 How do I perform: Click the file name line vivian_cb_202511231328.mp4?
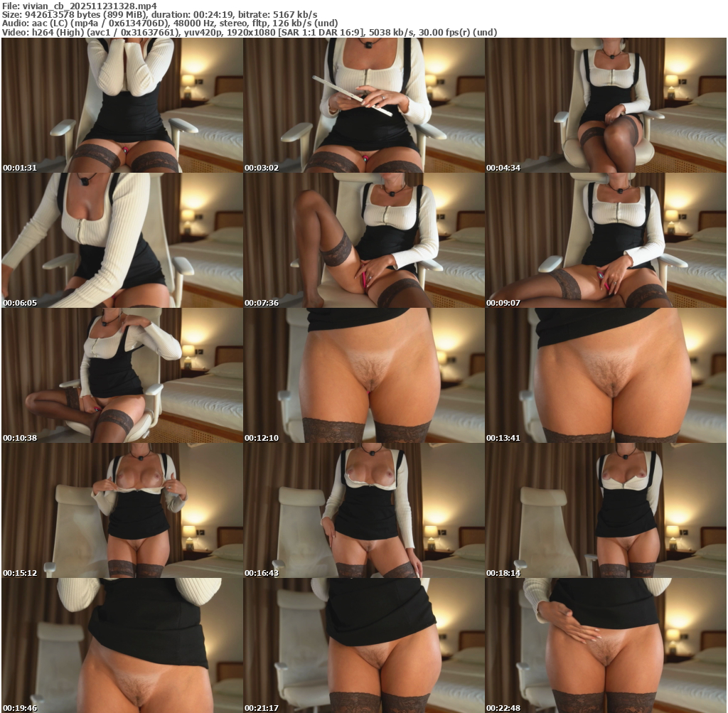tap(80, 6)
